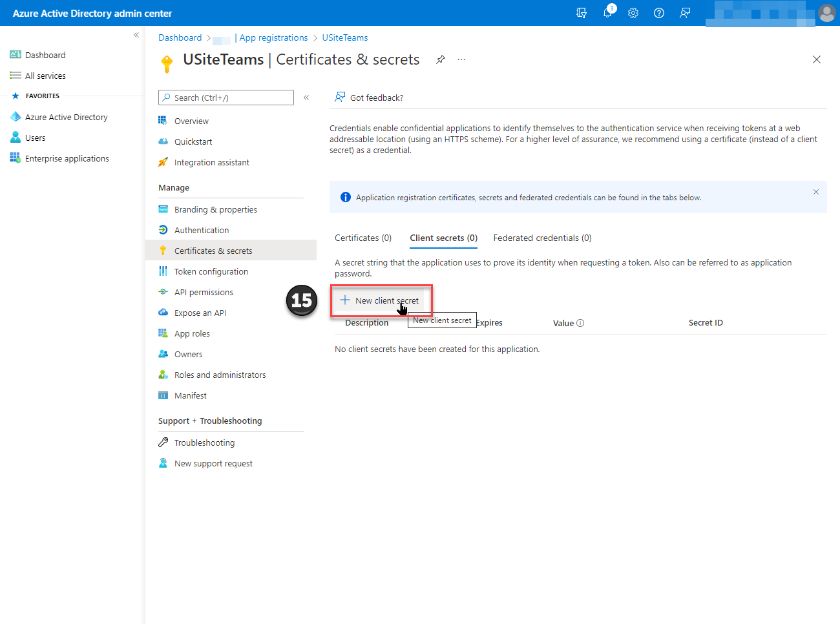This screenshot has width=840, height=624.
Task: Click the Dashboard icon in sidebar
Action: tap(16, 55)
